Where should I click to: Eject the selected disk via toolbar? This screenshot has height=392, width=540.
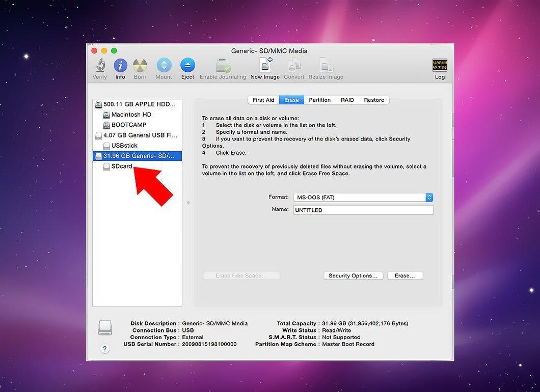click(x=187, y=65)
